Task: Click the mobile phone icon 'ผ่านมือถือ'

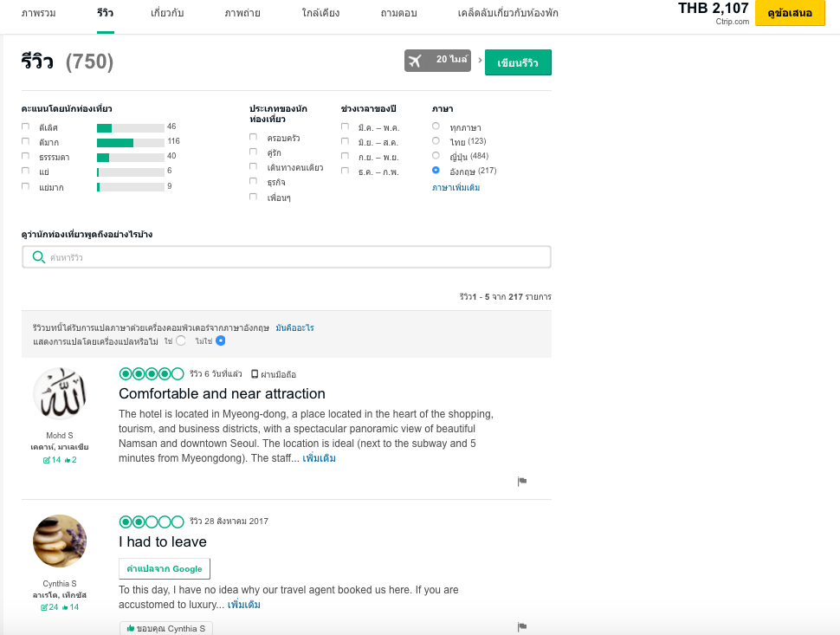Action: pyautogui.click(x=255, y=374)
